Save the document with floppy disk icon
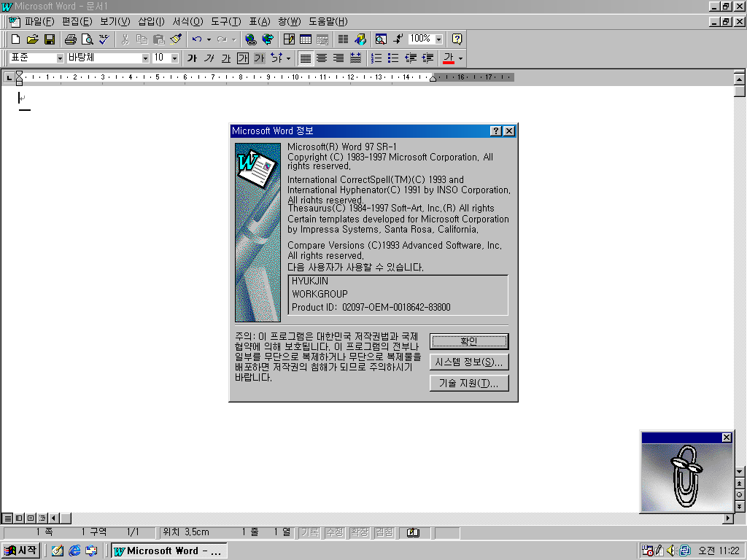The height and width of the screenshot is (560, 747). pyautogui.click(x=50, y=39)
